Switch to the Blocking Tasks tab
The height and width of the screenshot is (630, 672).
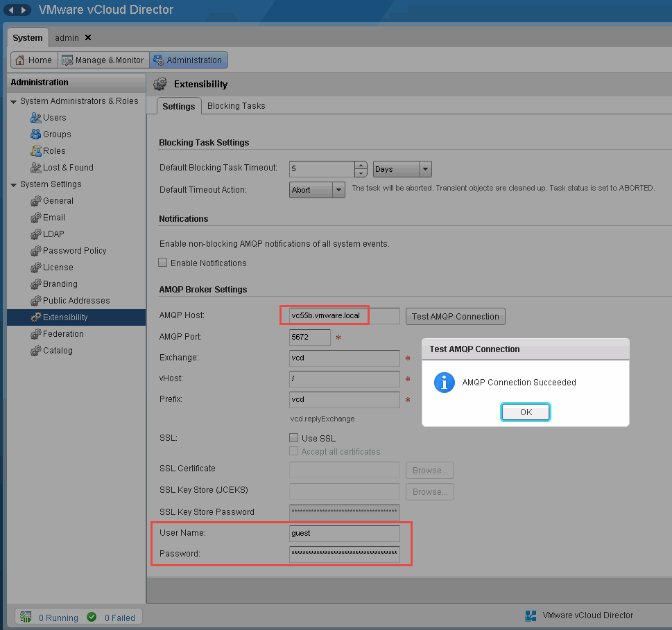pyautogui.click(x=236, y=106)
